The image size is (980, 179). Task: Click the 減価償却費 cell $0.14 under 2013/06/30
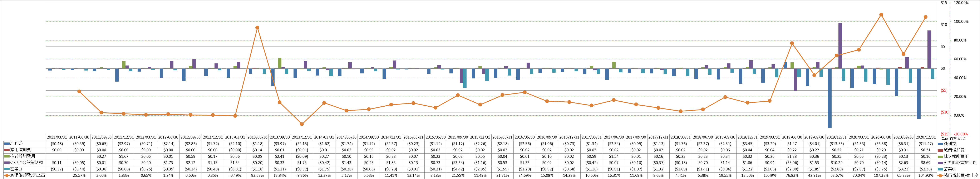click(257, 150)
